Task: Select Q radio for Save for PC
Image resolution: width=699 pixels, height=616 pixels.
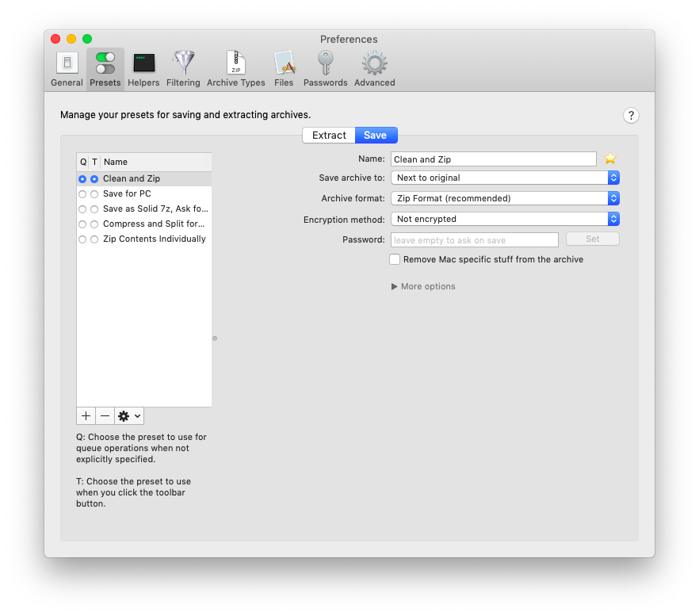Action: pyautogui.click(x=82, y=194)
